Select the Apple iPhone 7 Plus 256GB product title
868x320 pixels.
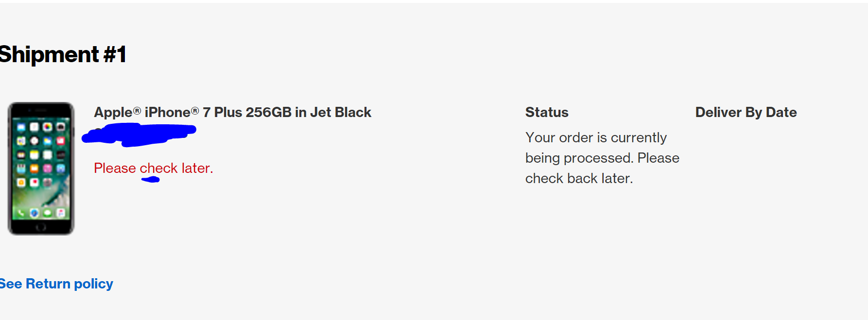(232, 112)
